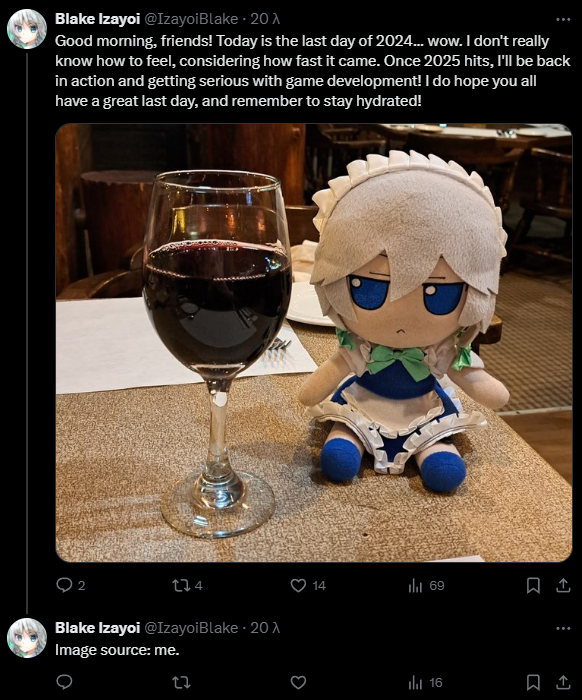Like the 'Image source: me.' tweet
Screen dimensions: 582x700
[299, 682]
